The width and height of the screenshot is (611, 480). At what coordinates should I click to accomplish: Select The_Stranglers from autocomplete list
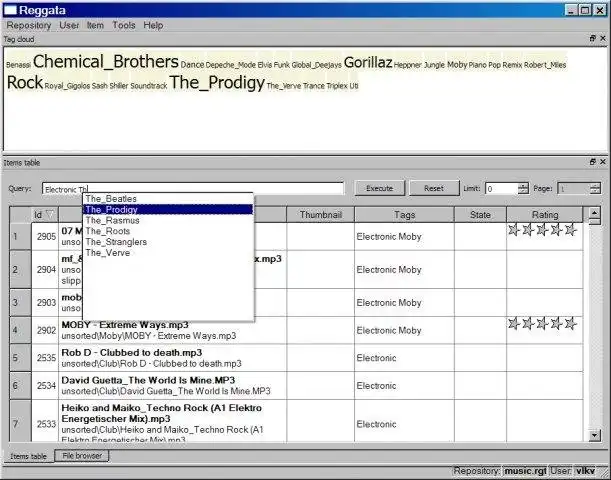click(168, 242)
